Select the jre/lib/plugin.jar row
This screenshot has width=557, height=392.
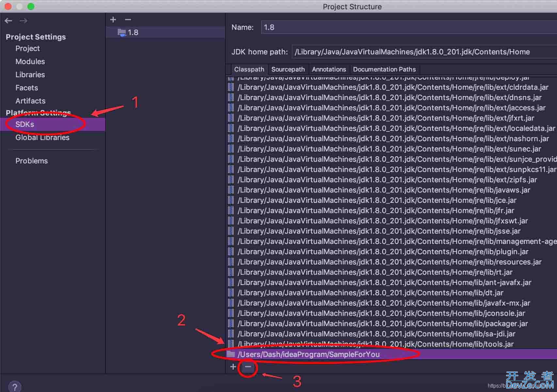pos(392,251)
